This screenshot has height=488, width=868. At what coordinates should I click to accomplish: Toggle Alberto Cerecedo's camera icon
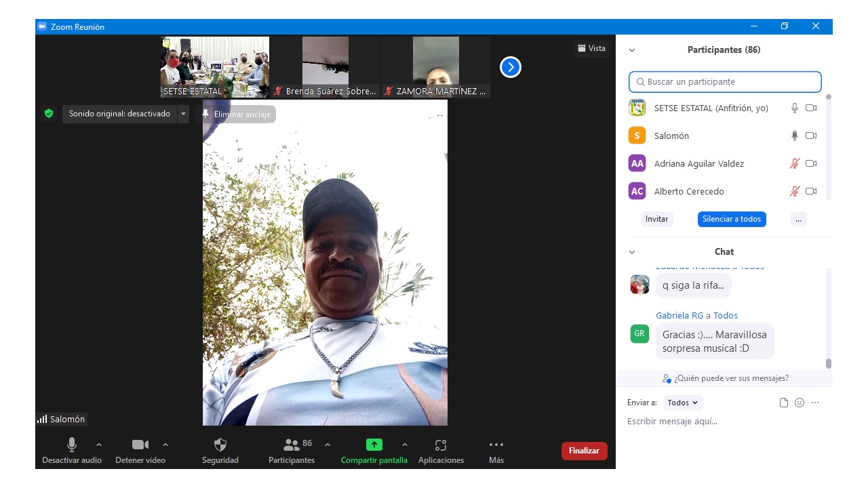point(811,191)
